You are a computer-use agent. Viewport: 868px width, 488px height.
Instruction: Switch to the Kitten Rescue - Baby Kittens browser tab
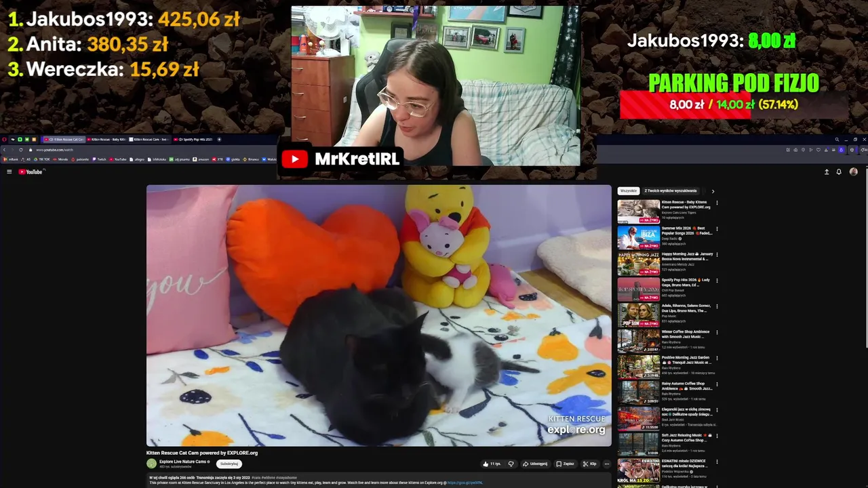click(106, 139)
